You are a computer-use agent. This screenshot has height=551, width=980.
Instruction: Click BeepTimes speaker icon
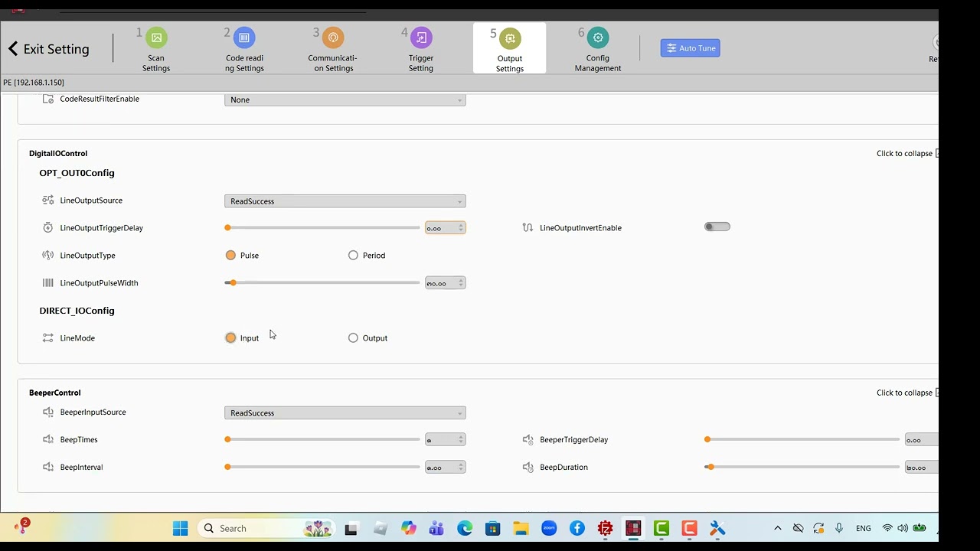tap(47, 440)
